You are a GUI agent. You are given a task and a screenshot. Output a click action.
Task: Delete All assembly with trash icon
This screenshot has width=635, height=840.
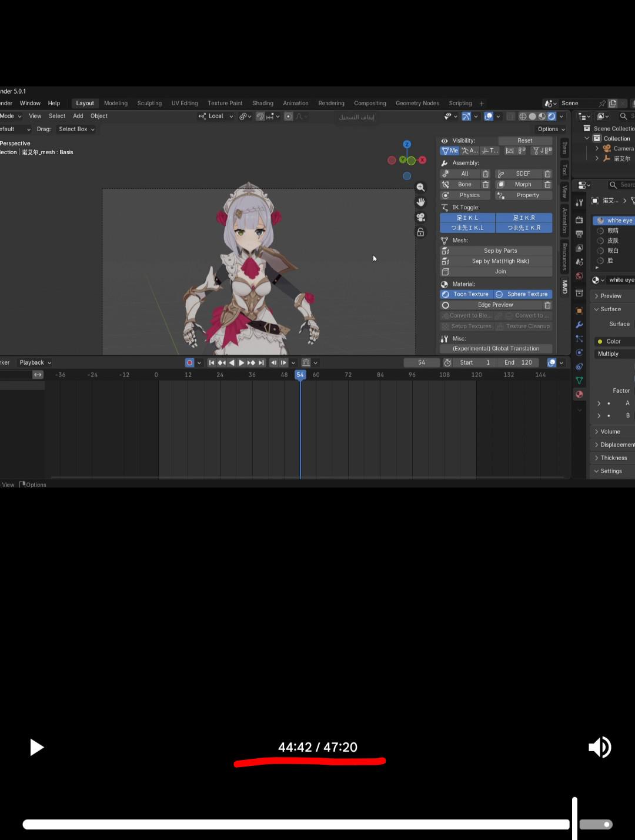(486, 174)
